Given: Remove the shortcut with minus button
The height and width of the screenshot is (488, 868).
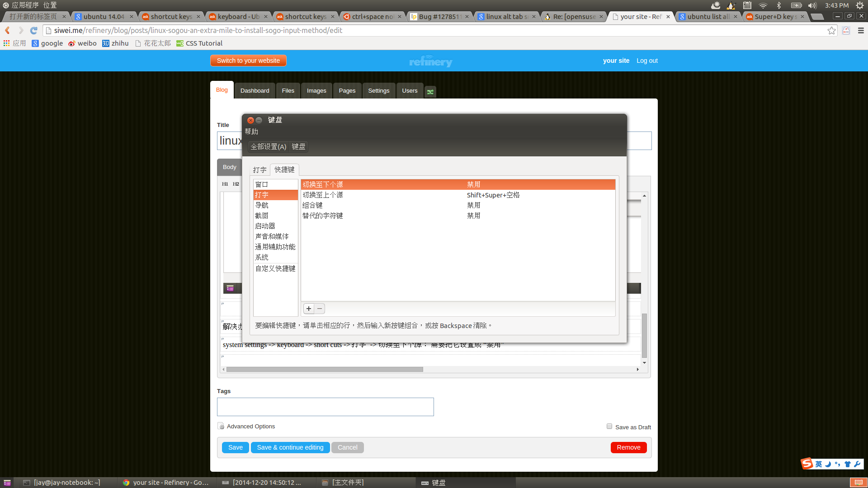Looking at the screenshot, I should pyautogui.click(x=320, y=309).
